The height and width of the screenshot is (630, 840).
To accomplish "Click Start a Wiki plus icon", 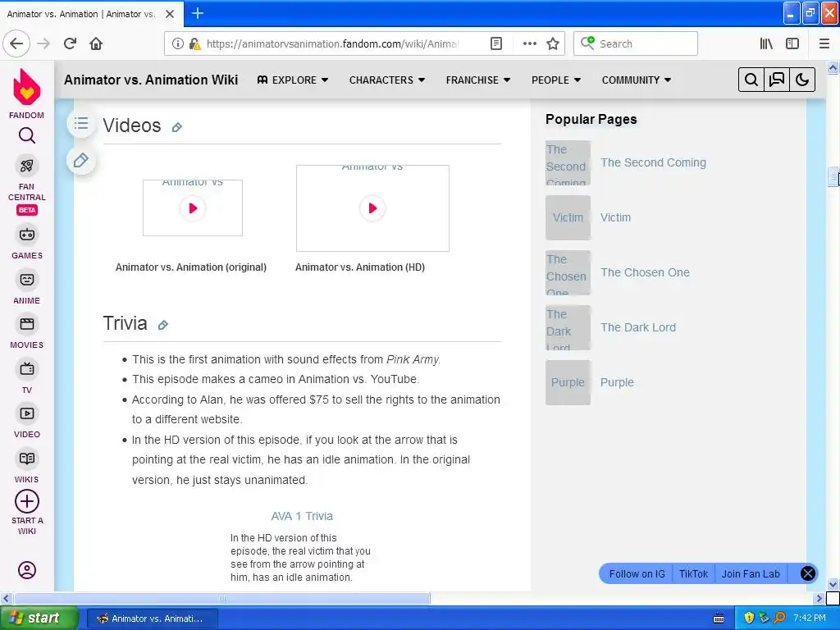I will tap(27, 502).
